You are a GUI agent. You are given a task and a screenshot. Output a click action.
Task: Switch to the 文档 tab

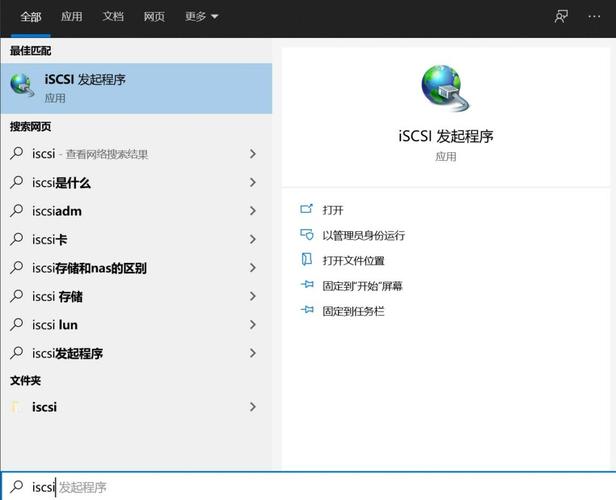point(113,17)
